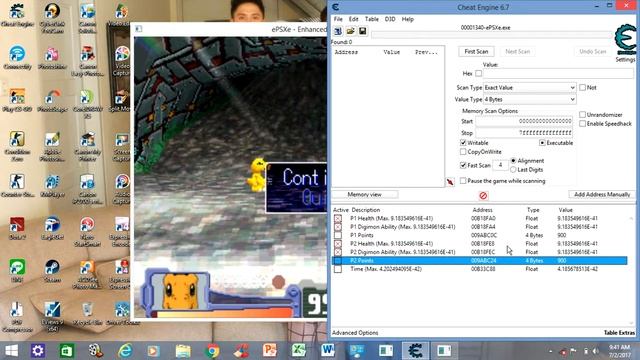The width and height of the screenshot is (640, 360).
Task: Toggle Active box for P1 Points row
Action: click(338, 236)
